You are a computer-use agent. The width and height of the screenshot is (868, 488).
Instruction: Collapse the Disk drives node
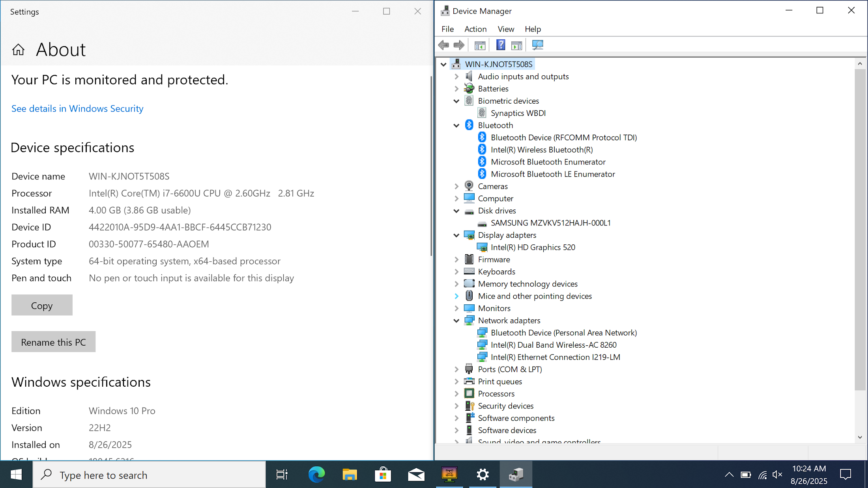(x=456, y=210)
